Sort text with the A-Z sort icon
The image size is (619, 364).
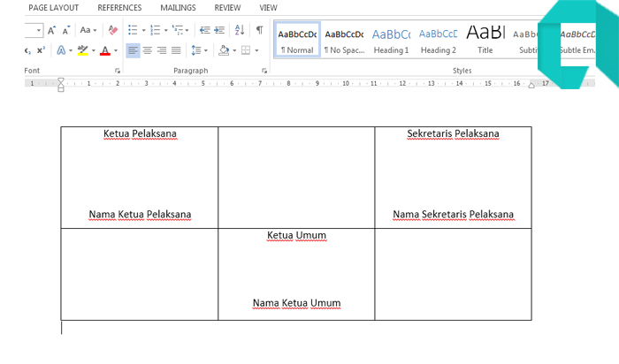240,30
